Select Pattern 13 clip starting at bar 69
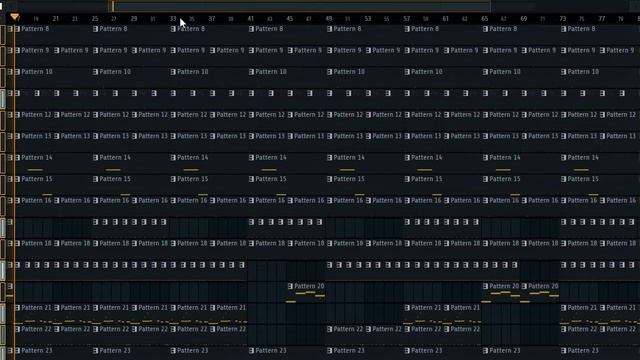640x360 pixels. (541, 142)
